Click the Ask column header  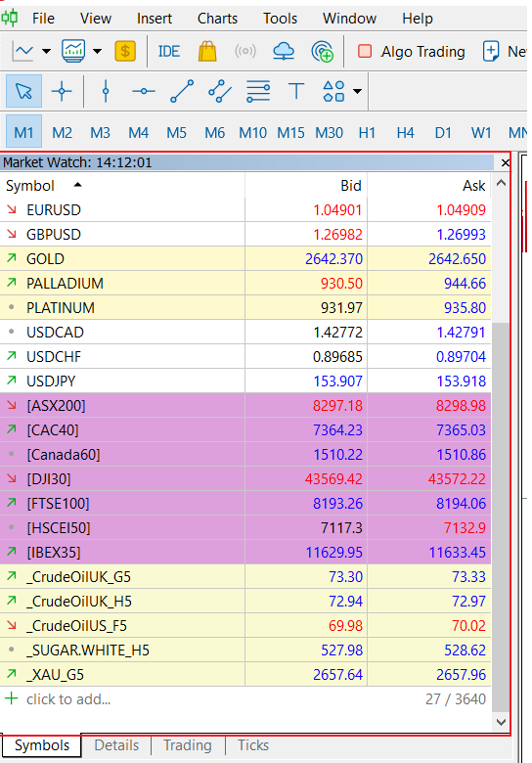(x=429, y=186)
